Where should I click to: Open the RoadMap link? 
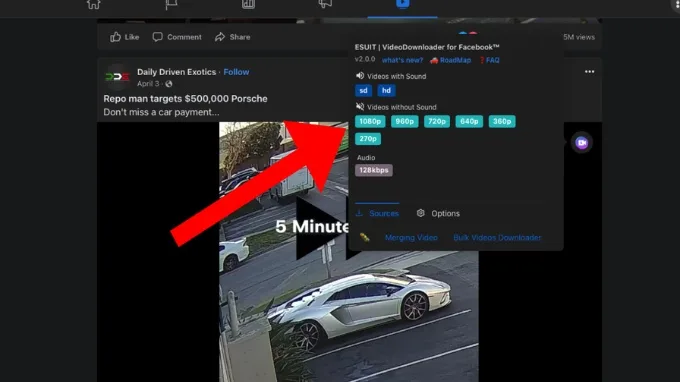(x=450, y=60)
